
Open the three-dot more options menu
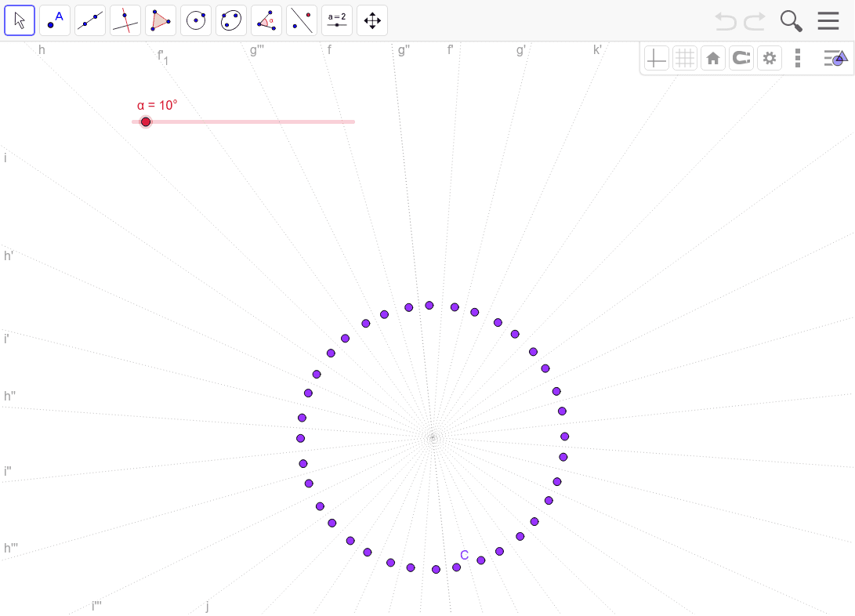pos(798,58)
